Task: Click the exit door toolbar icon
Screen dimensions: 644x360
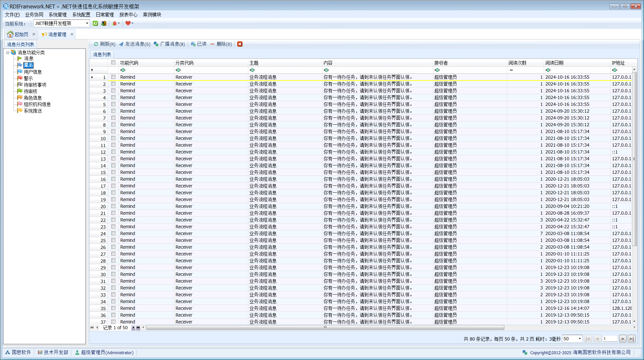Action: pos(103,23)
